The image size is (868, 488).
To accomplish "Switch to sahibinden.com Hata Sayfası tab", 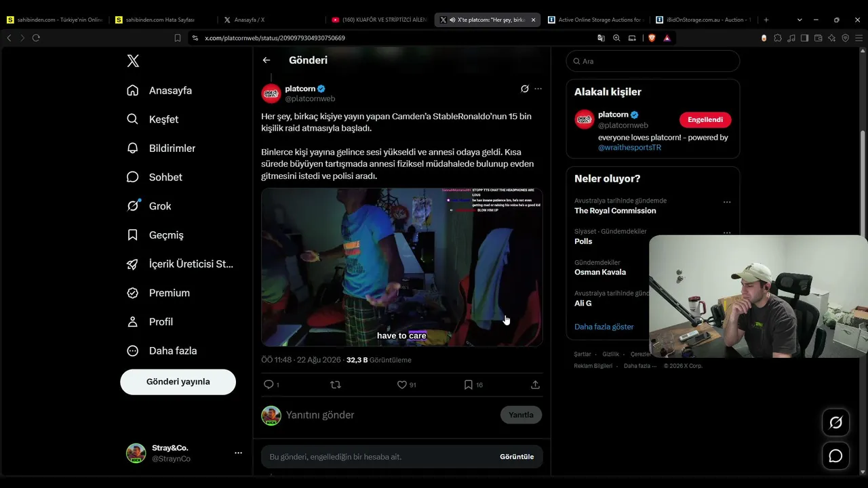I will coord(163,20).
